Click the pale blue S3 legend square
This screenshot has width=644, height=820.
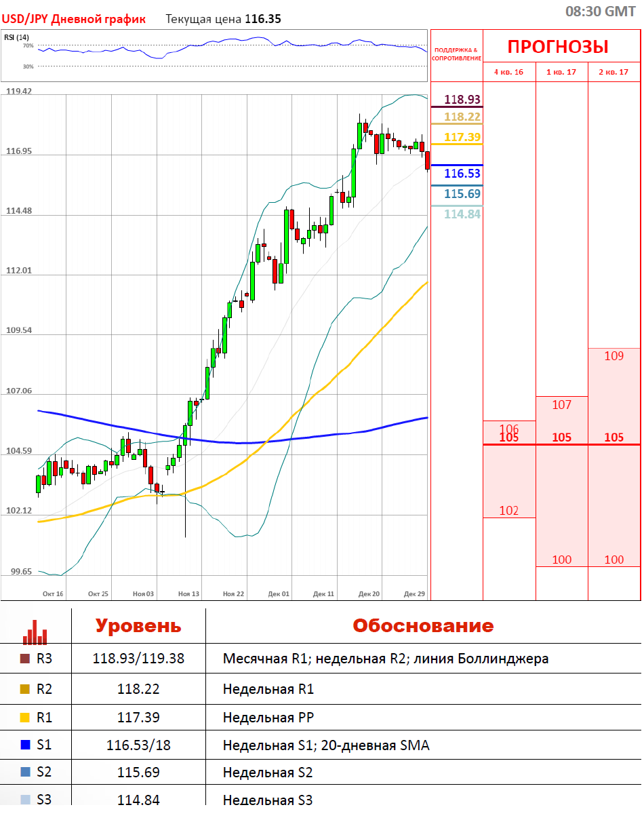25,800
